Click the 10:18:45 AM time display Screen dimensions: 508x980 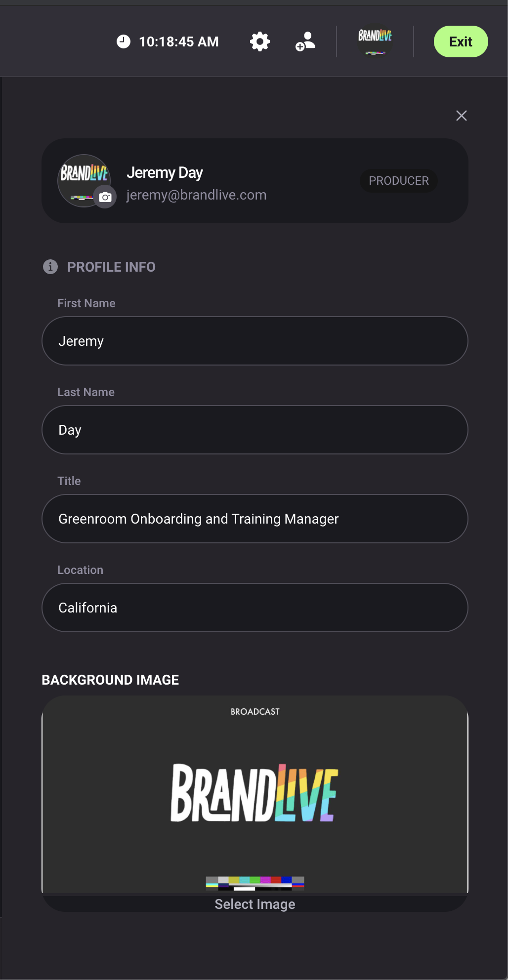[179, 41]
